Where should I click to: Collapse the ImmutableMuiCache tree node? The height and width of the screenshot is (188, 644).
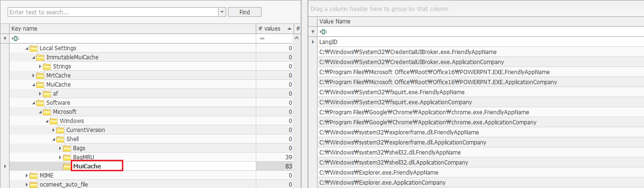pyautogui.click(x=33, y=57)
